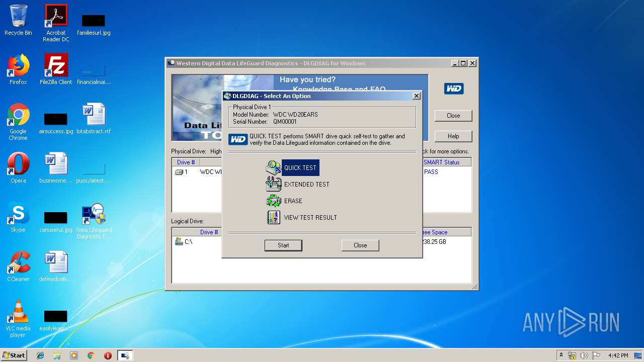The image size is (644, 362).
Task: Open Opera desktop shortcut
Action: point(18,167)
